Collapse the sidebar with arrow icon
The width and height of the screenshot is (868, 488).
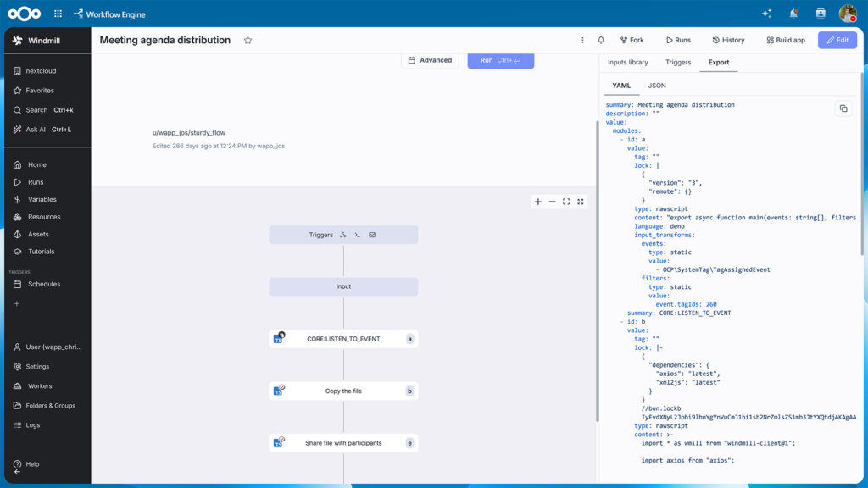click(x=17, y=472)
